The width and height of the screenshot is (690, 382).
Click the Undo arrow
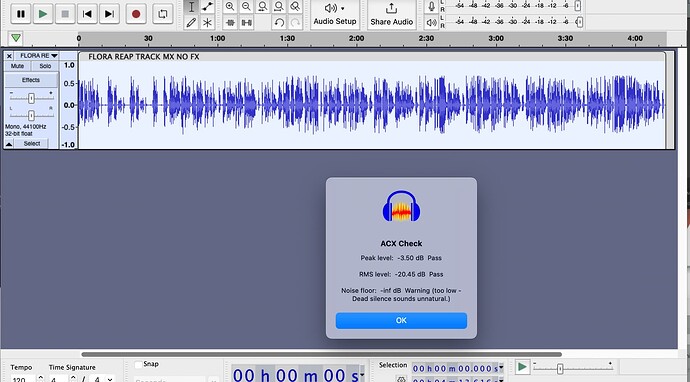[279, 22]
